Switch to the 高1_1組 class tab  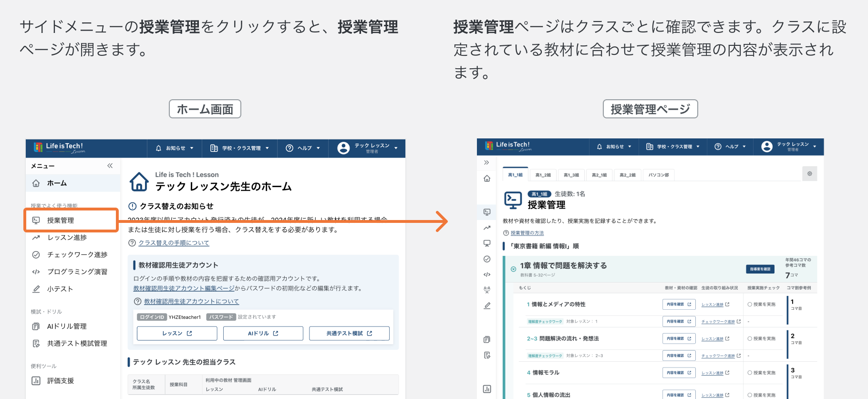(x=516, y=175)
